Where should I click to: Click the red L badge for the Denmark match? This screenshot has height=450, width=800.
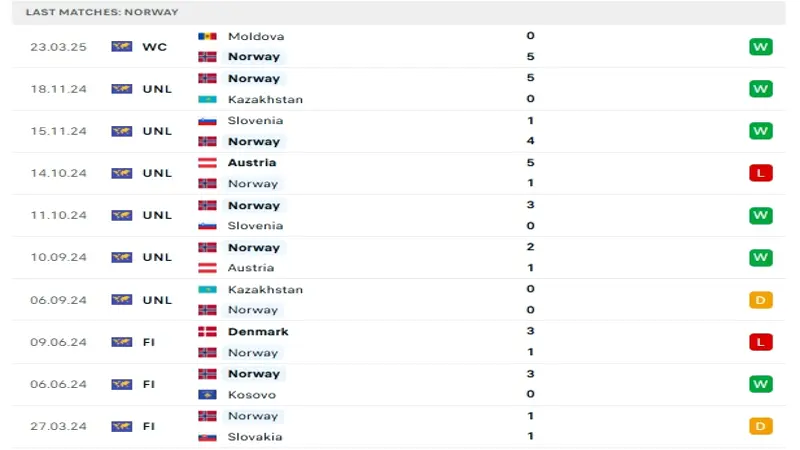(760, 342)
